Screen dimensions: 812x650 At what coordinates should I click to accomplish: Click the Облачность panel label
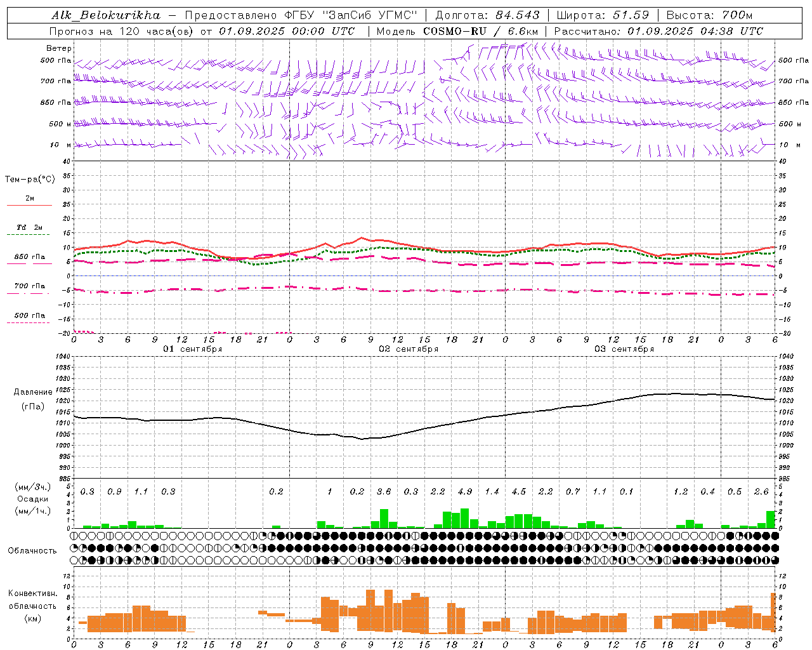(32, 551)
